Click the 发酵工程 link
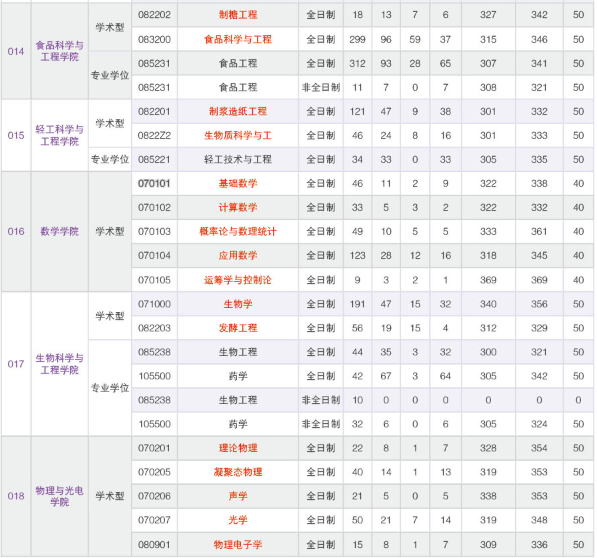 238,328
